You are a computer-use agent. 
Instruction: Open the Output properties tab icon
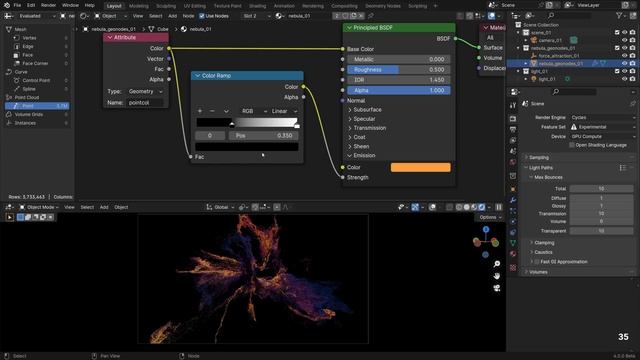[513, 129]
